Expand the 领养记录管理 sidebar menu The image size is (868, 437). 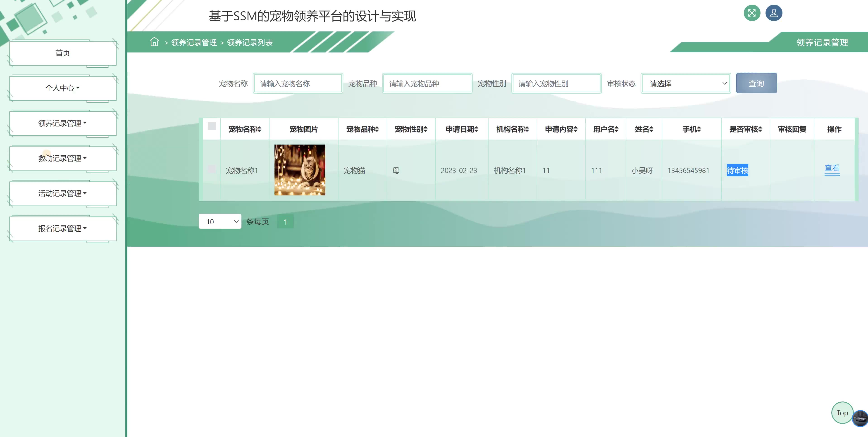tap(63, 123)
